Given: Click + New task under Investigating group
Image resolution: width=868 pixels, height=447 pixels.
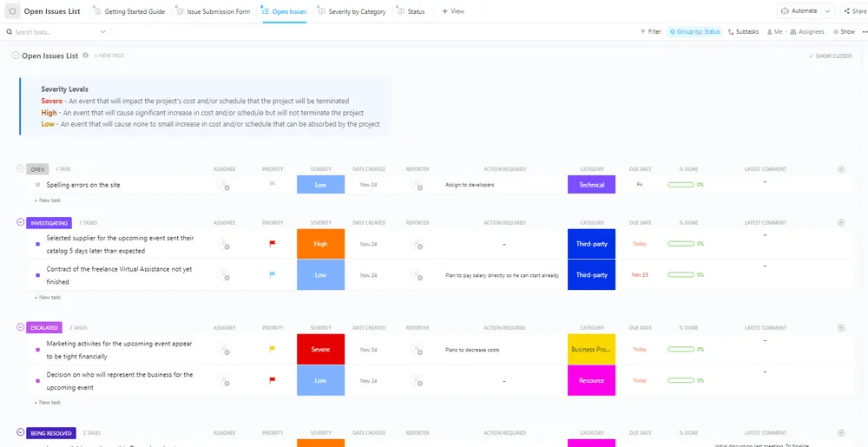Looking at the screenshot, I should [x=48, y=297].
